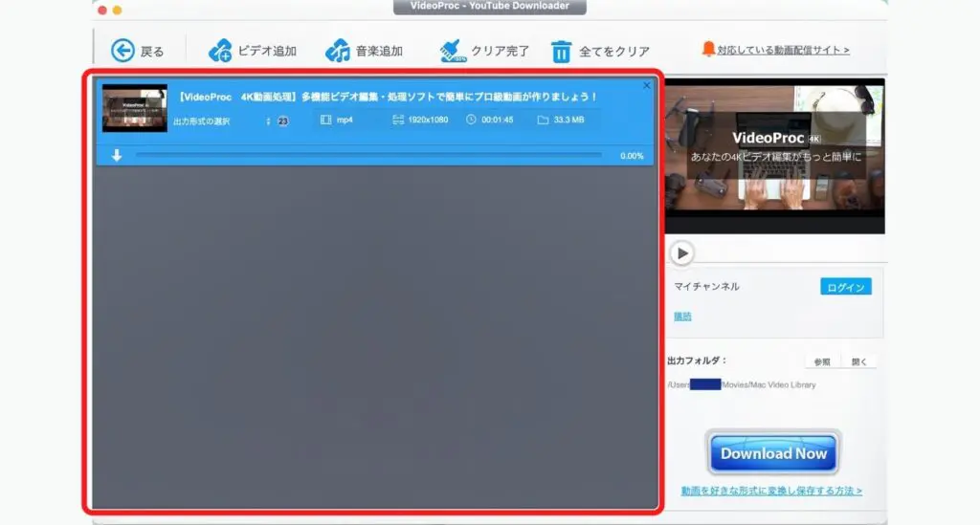Click the 全てをクリア trash icon
The width and height of the screenshot is (980, 525).
(561, 52)
